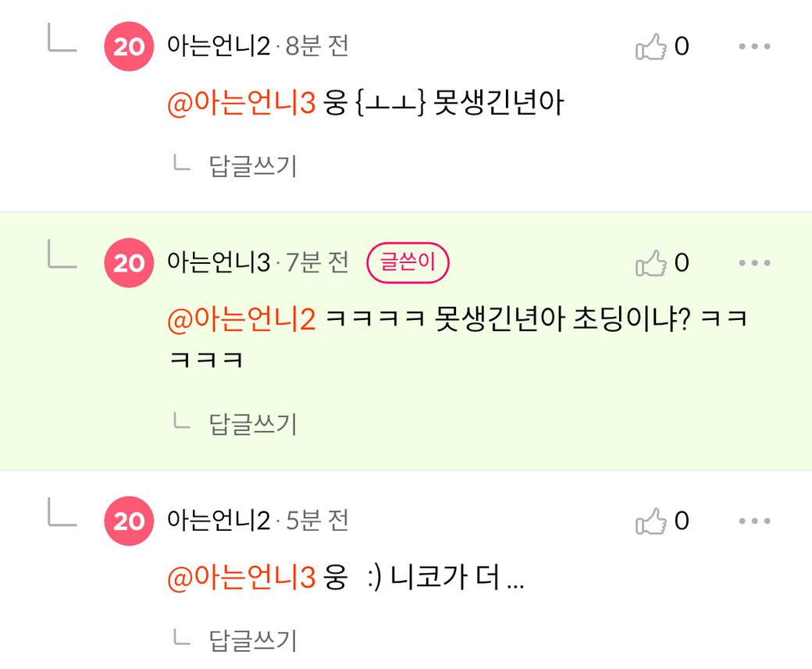
Task: Click thumbs-up on the 글쓴이 comment
Action: coord(652,263)
